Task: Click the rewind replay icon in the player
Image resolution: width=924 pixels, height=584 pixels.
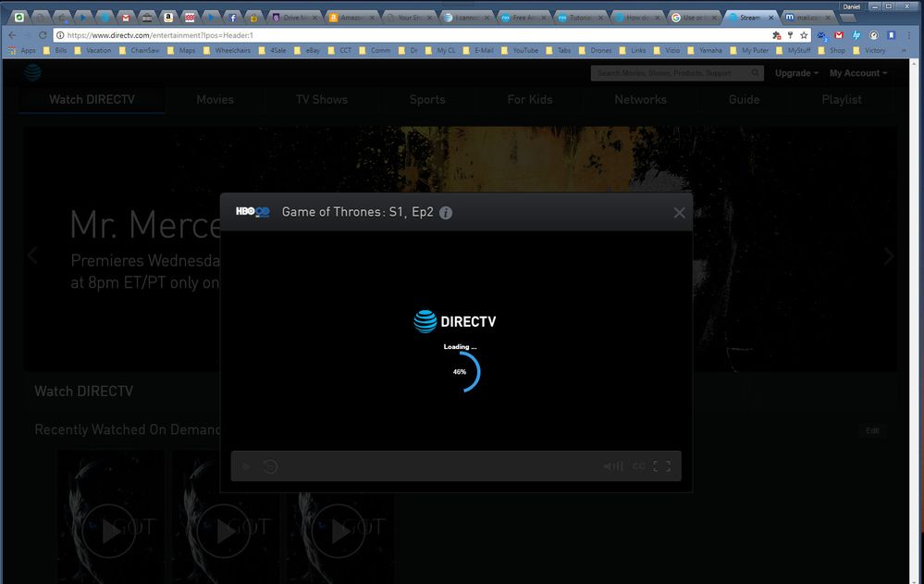Action: tap(270, 466)
